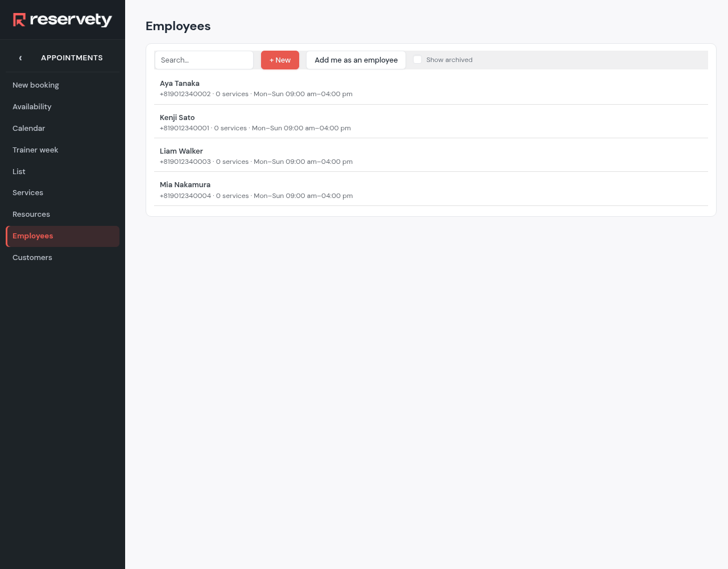Click the Reservety logo
728x569 pixels.
(63, 20)
